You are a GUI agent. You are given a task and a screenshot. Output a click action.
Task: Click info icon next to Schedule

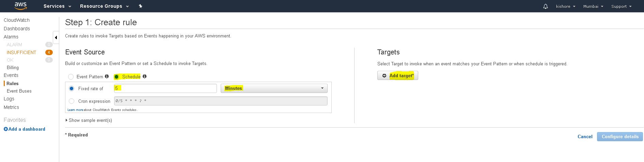(144, 77)
